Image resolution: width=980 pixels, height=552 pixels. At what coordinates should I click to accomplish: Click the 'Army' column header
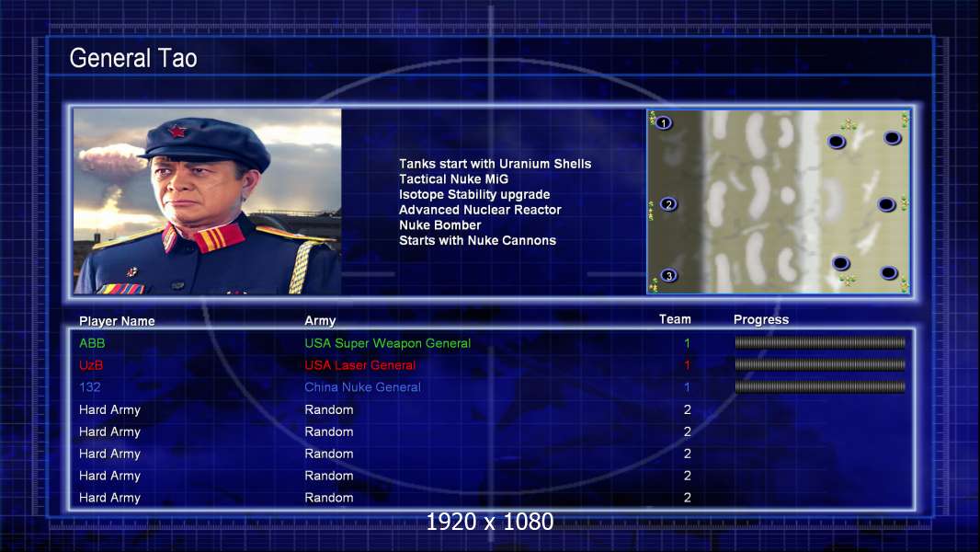click(320, 321)
